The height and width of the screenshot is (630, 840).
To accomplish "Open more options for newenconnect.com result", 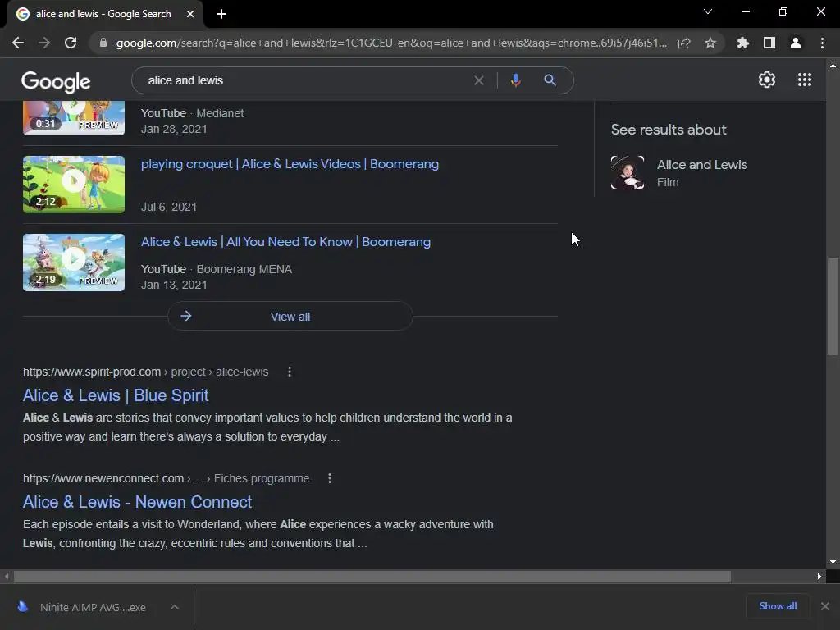I will (x=330, y=478).
